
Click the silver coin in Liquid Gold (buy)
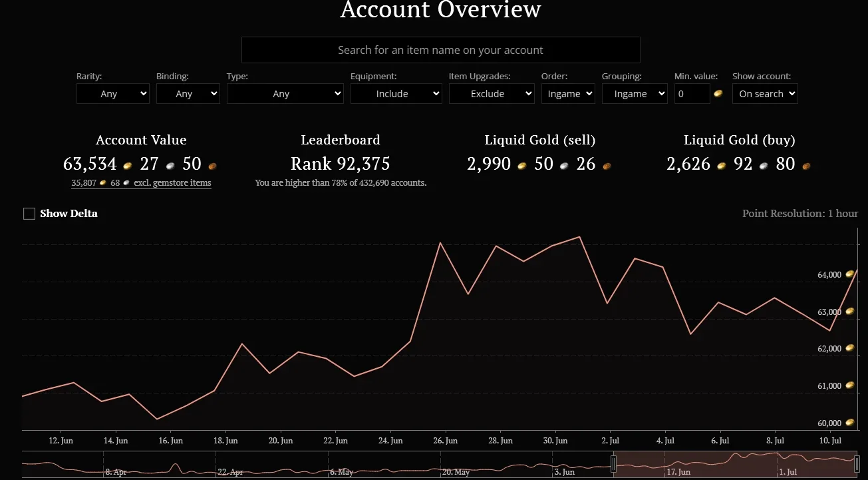[x=764, y=165]
